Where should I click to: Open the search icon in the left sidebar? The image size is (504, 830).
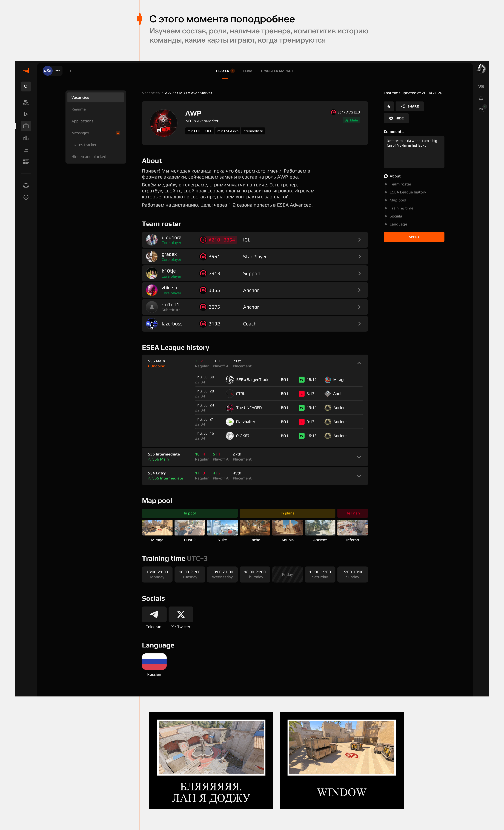point(26,87)
